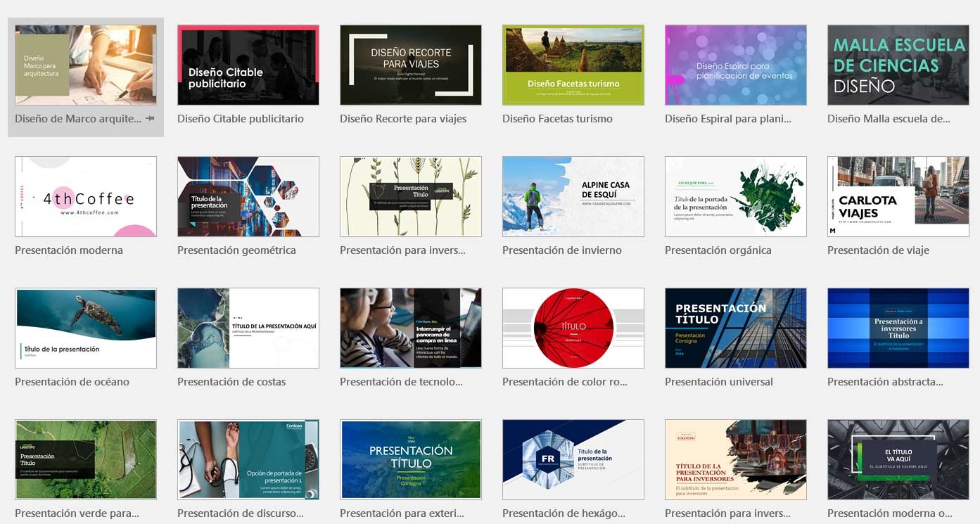Select the aerial coastline presentation thumbnail
Image resolution: width=980 pixels, height=524 pixels.
pos(248,328)
